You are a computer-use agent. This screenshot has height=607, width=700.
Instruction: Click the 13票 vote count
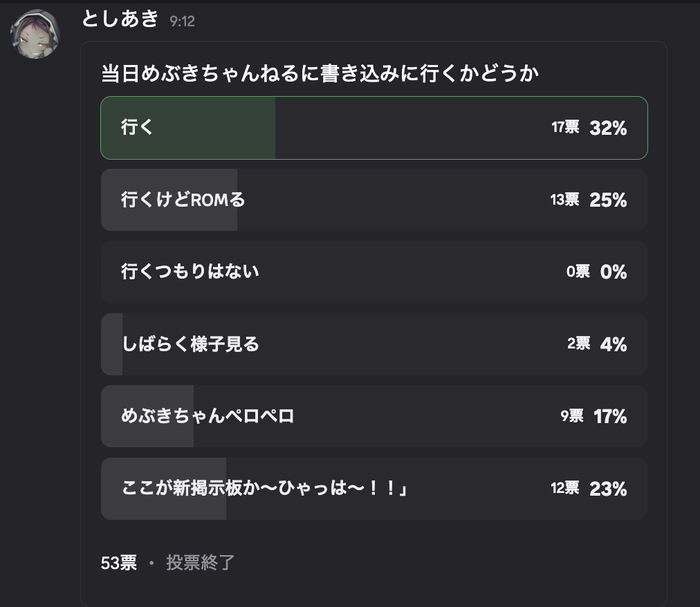pos(564,200)
